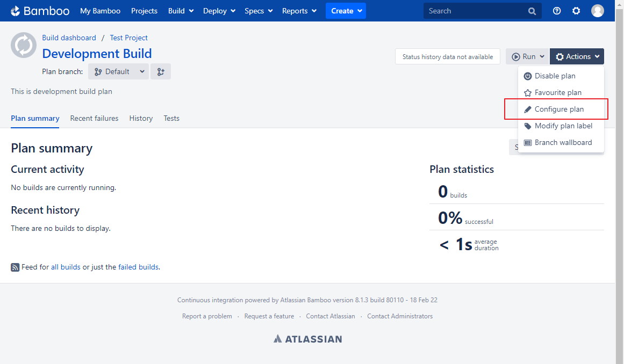Open the user profile avatar

tap(597, 11)
